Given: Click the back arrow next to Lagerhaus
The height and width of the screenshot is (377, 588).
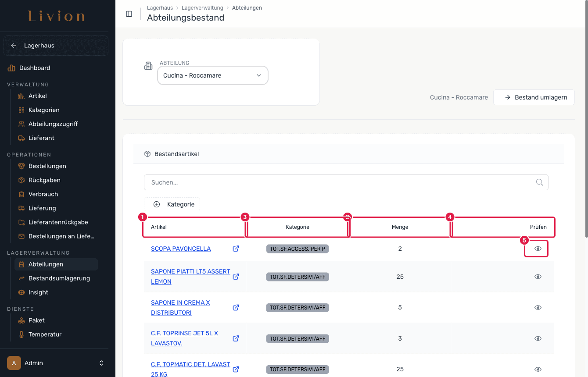Looking at the screenshot, I should tap(14, 46).
